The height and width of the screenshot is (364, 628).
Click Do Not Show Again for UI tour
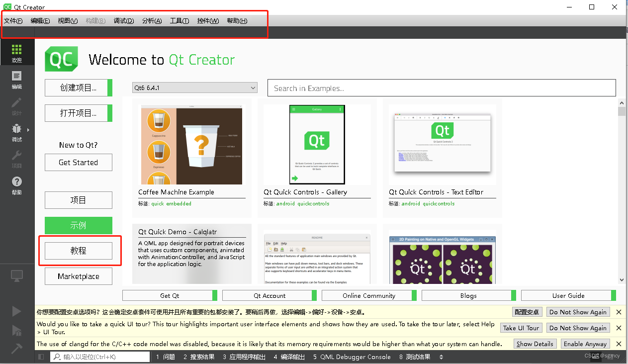click(578, 328)
